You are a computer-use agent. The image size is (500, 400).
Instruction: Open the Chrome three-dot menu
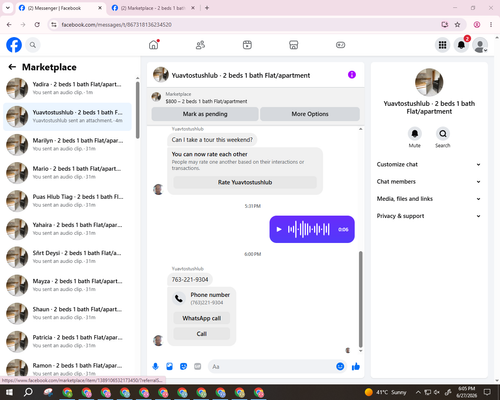[491, 25]
